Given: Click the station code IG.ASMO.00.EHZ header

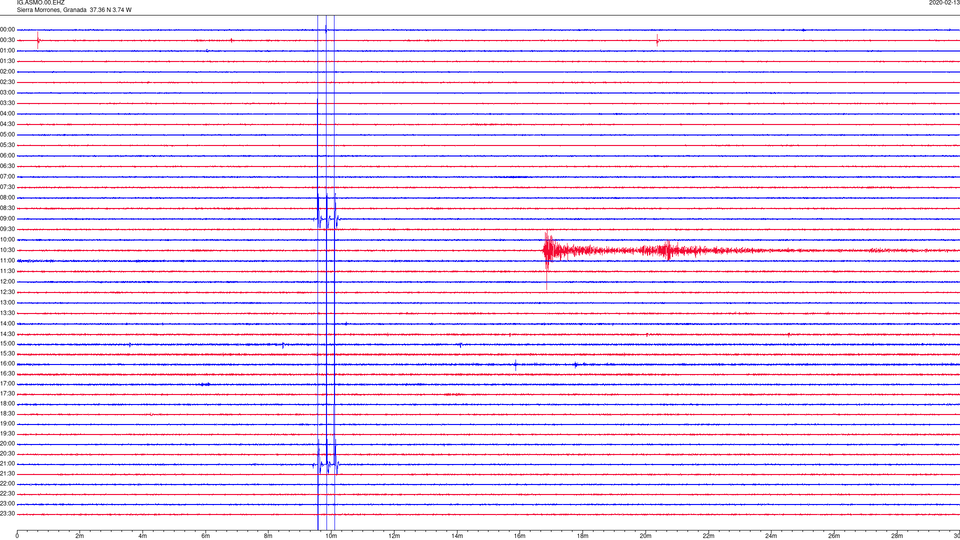Looking at the screenshot, I should [40, 2].
